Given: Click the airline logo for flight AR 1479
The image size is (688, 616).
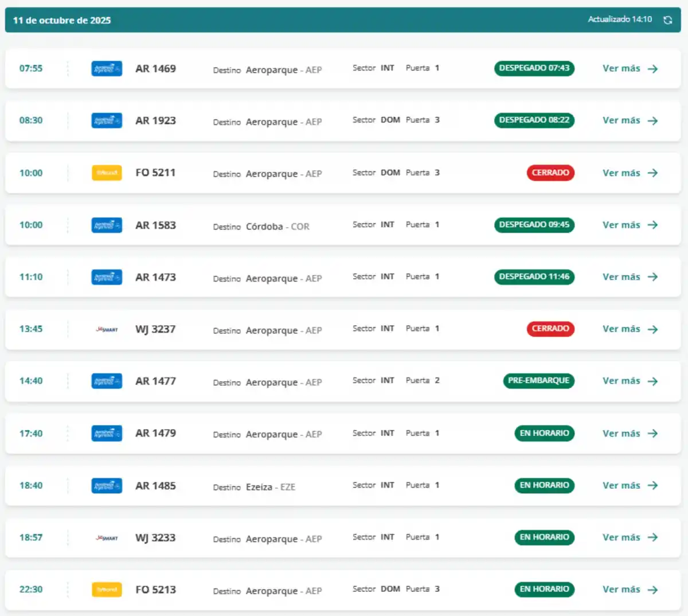Looking at the screenshot, I should 107,433.
